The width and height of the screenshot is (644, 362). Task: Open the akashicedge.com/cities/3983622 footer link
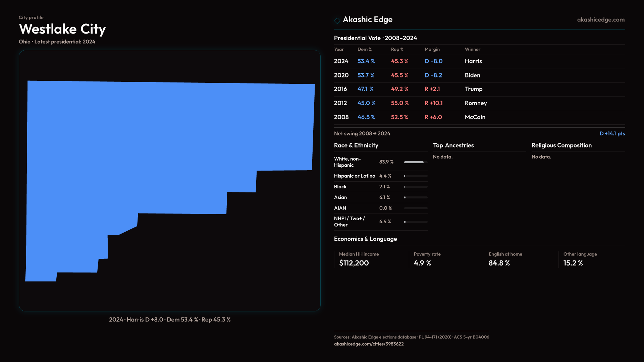[x=369, y=344]
